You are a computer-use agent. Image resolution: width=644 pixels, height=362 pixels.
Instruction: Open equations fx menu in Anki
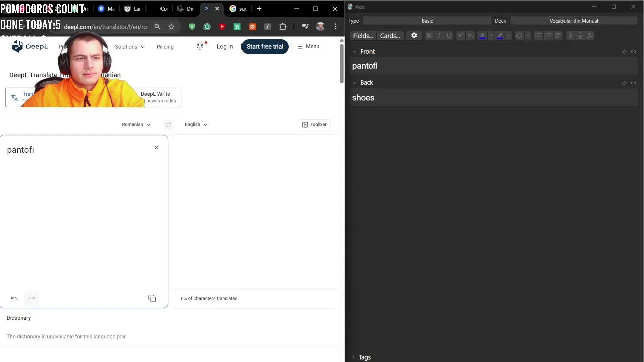[590, 36]
